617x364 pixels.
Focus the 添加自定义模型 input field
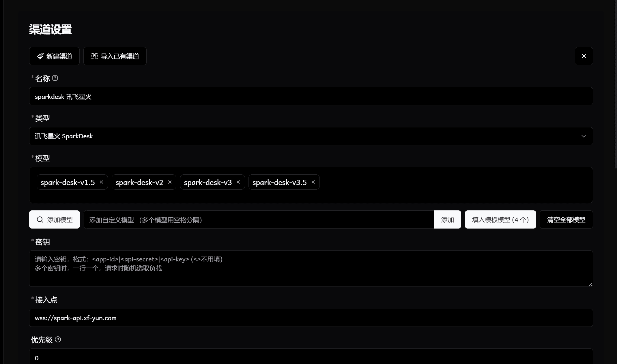click(x=259, y=220)
